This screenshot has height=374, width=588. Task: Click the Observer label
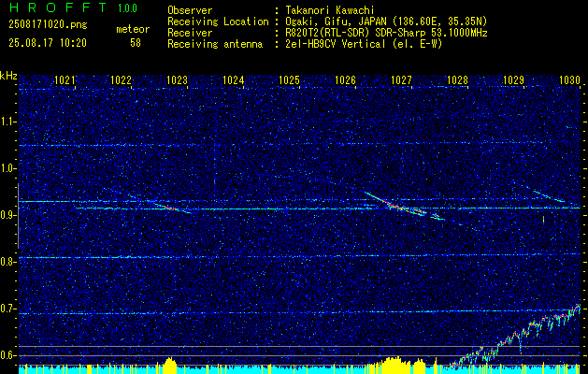point(190,10)
